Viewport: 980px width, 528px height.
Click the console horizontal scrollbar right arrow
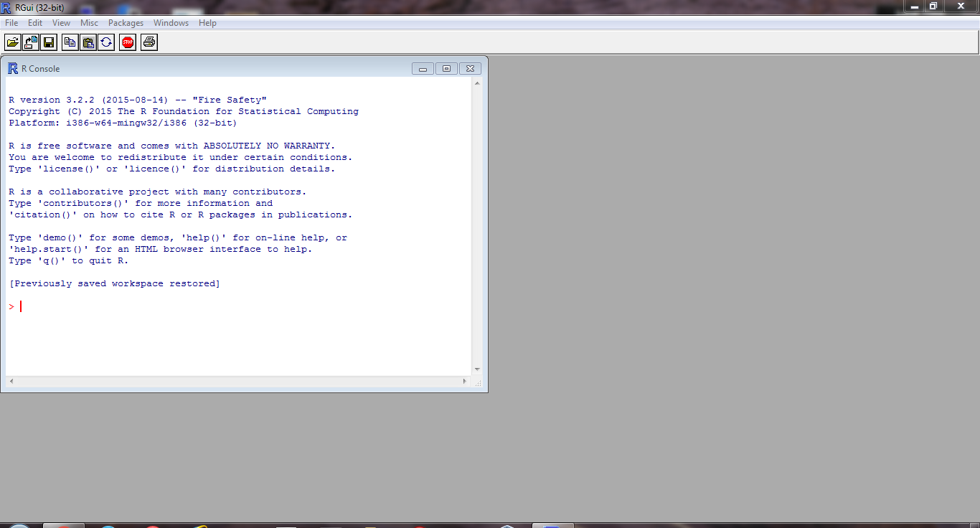tap(466, 381)
